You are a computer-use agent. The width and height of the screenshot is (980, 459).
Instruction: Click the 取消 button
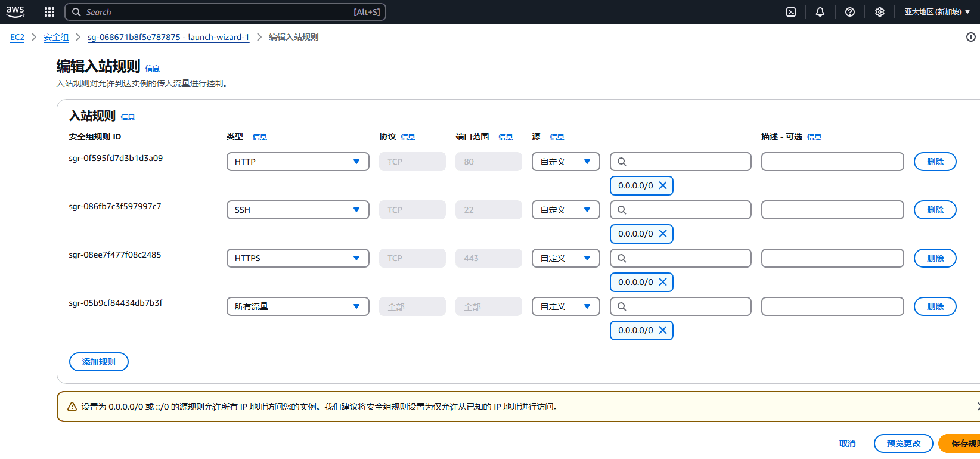pos(848,444)
